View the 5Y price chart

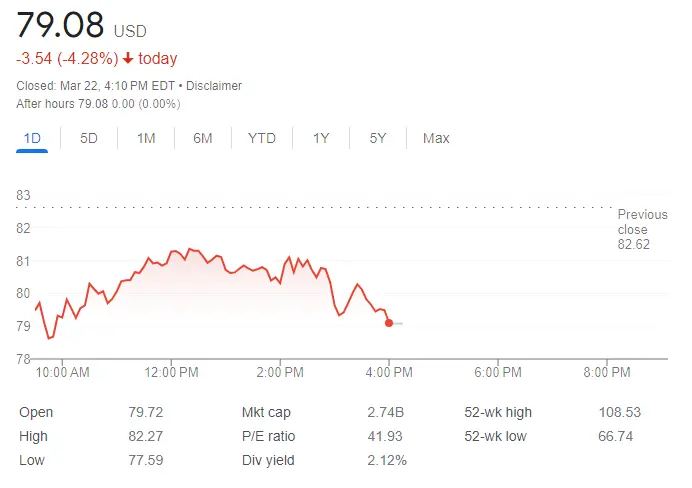tap(378, 139)
